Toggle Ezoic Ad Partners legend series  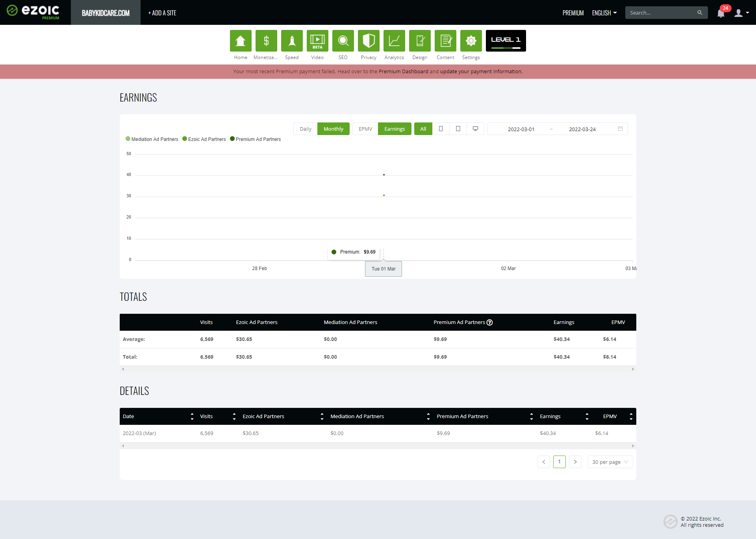[x=204, y=139]
